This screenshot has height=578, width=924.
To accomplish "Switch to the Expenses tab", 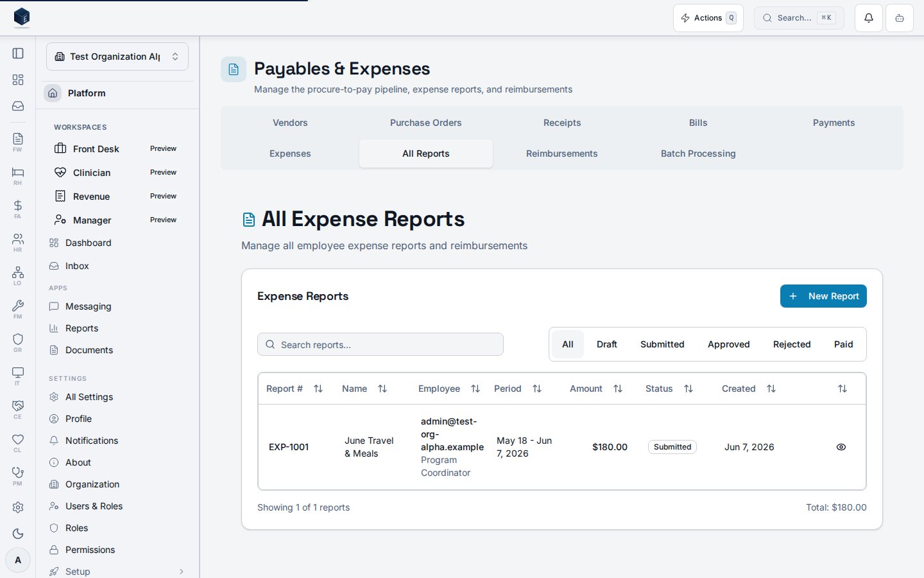I will (290, 153).
